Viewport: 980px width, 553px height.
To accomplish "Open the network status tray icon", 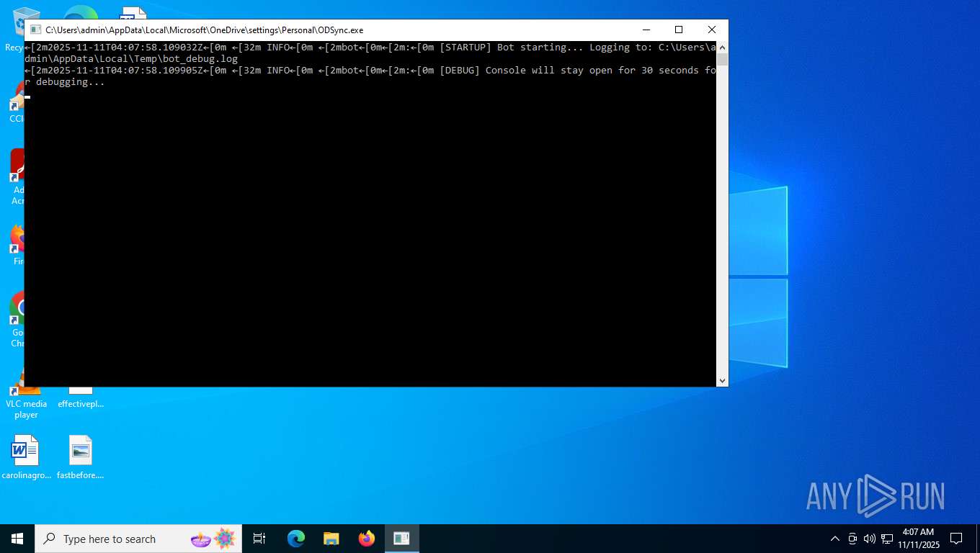I will 887,539.
